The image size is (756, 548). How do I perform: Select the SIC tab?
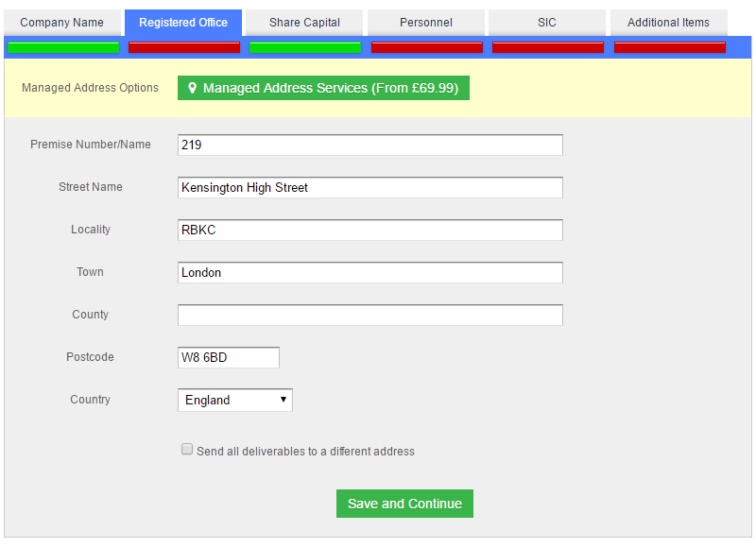click(x=547, y=23)
